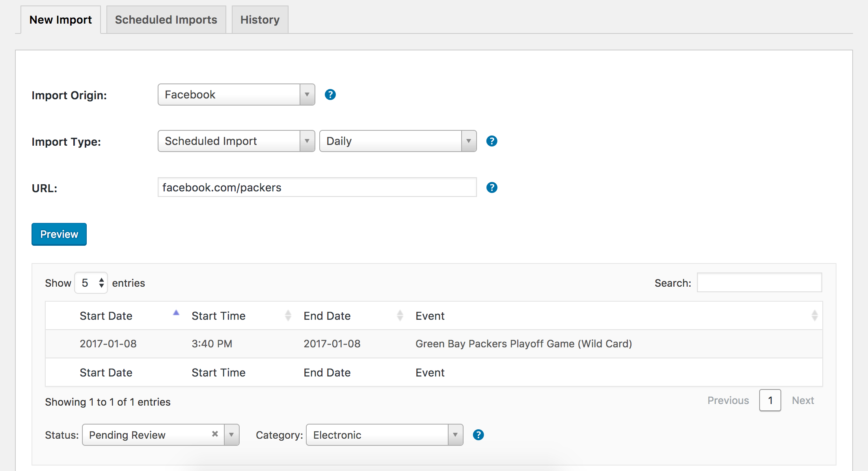
Task: Expand the Daily frequency dropdown
Action: [398, 141]
